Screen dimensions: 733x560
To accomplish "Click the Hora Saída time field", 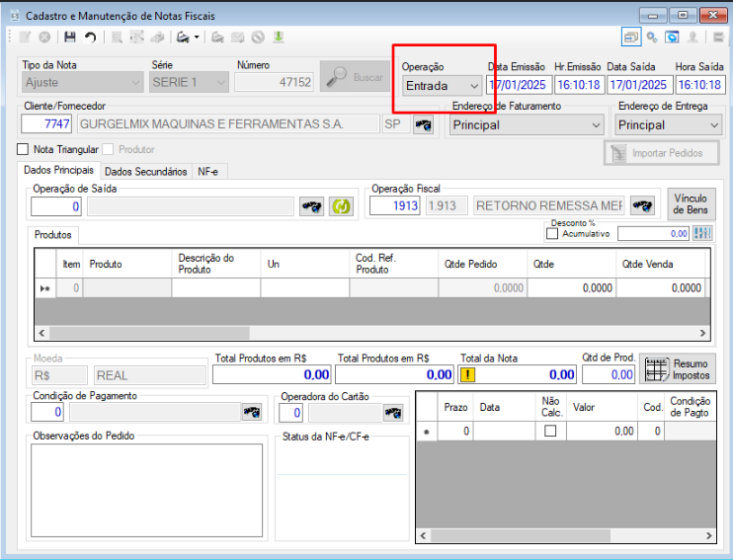I will tap(699, 85).
